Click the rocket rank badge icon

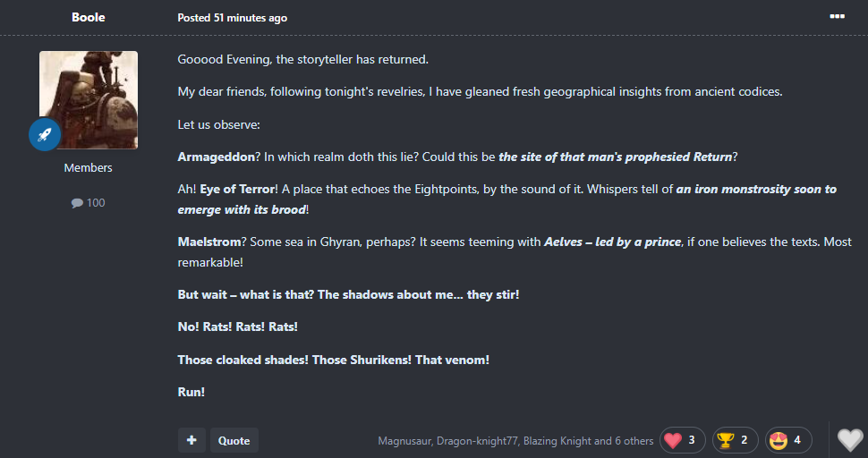point(45,134)
